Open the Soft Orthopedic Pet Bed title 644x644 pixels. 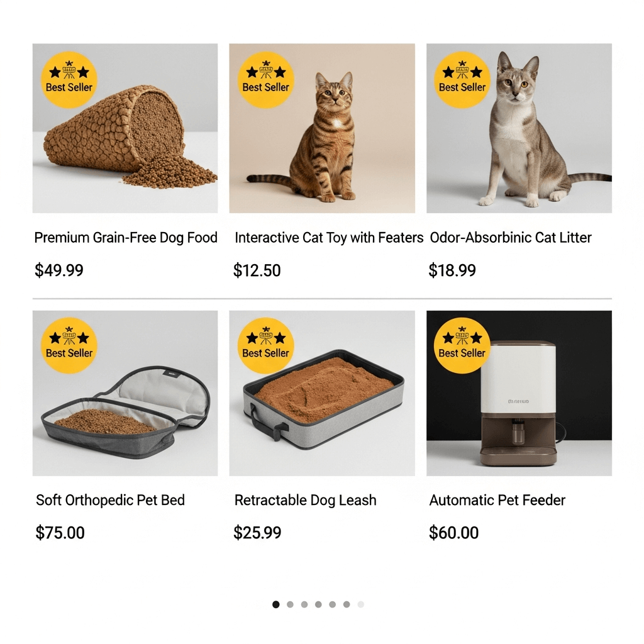click(110, 500)
